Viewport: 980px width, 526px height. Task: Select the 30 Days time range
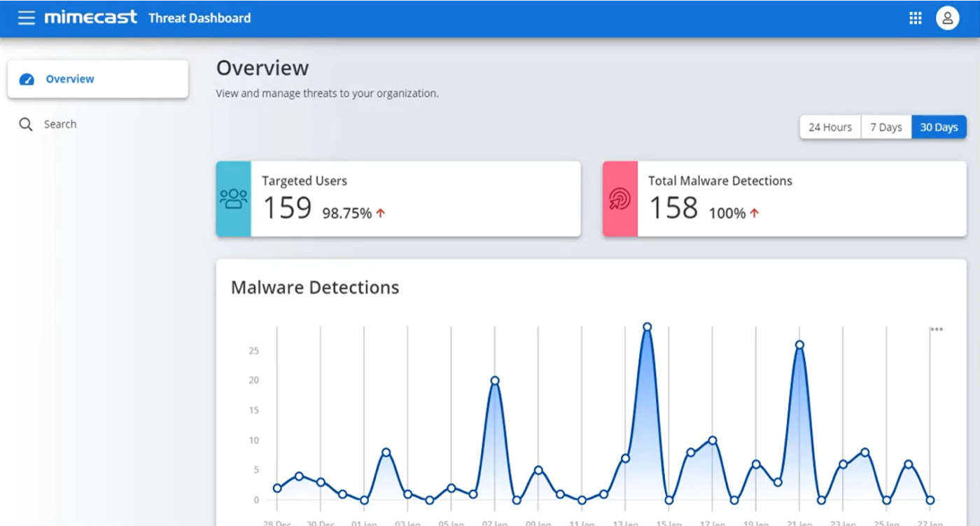(939, 127)
